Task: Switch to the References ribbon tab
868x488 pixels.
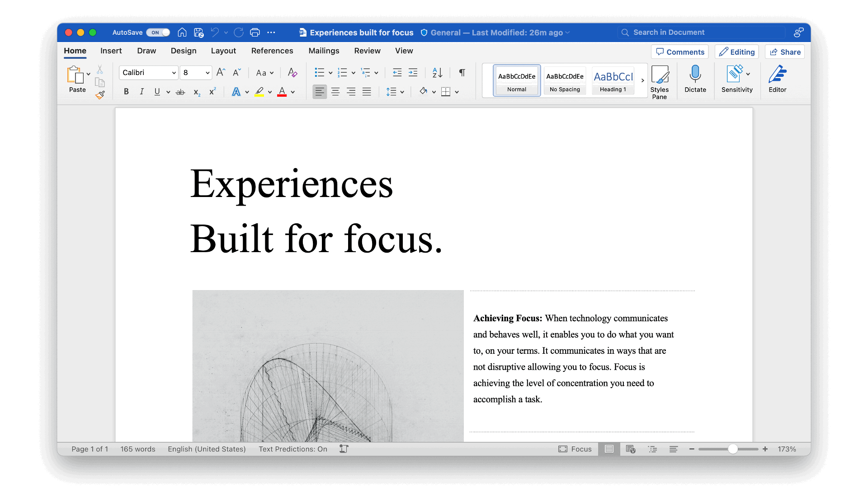Action: tap(272, 51)
